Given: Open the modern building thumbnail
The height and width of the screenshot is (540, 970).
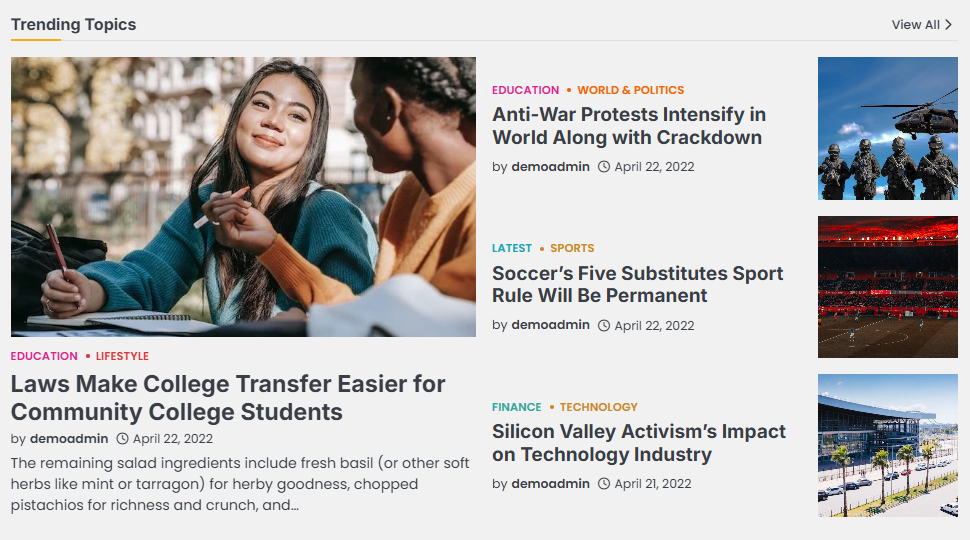Looking at the screenshot, I should (x=887, y=445).
